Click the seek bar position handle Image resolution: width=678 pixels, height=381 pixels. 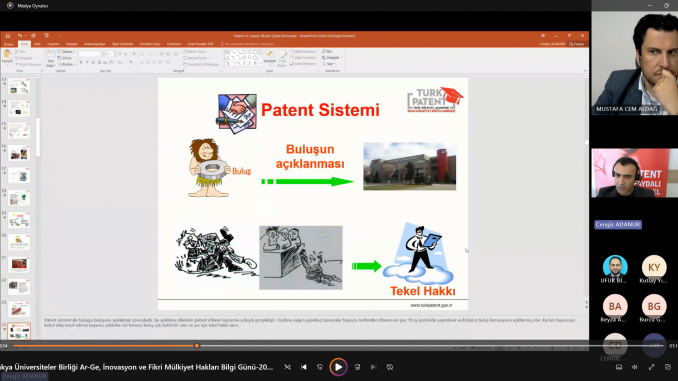(197, 346)
